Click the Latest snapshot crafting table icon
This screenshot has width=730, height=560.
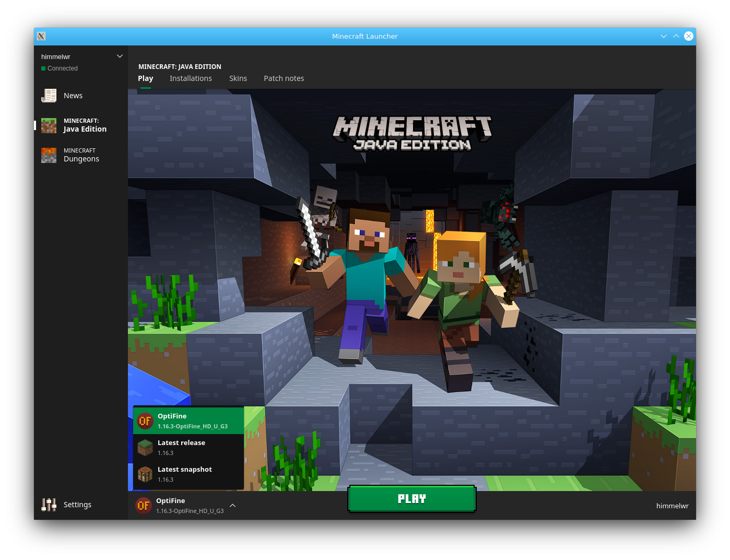tap(145, 474)
